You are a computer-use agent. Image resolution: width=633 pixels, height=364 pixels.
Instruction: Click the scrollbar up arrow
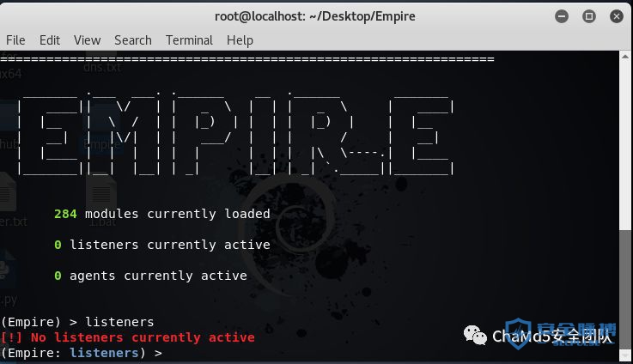pyautogui.click(x=625, y=57)
